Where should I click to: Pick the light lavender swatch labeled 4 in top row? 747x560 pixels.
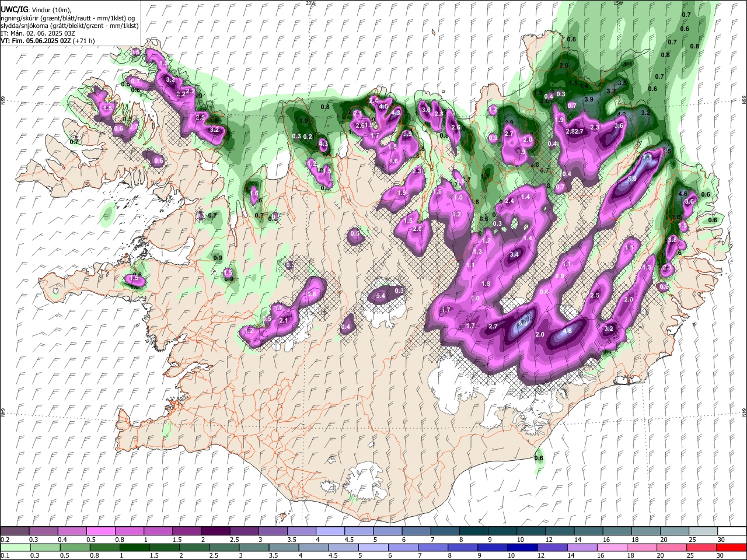click(331, 531)
